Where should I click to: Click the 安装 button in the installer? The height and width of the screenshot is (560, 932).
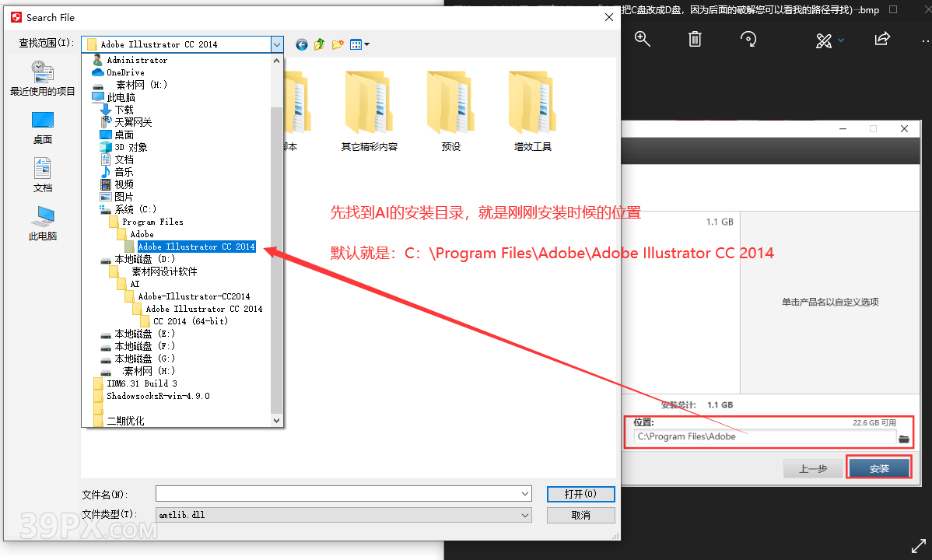click(878, 467)
